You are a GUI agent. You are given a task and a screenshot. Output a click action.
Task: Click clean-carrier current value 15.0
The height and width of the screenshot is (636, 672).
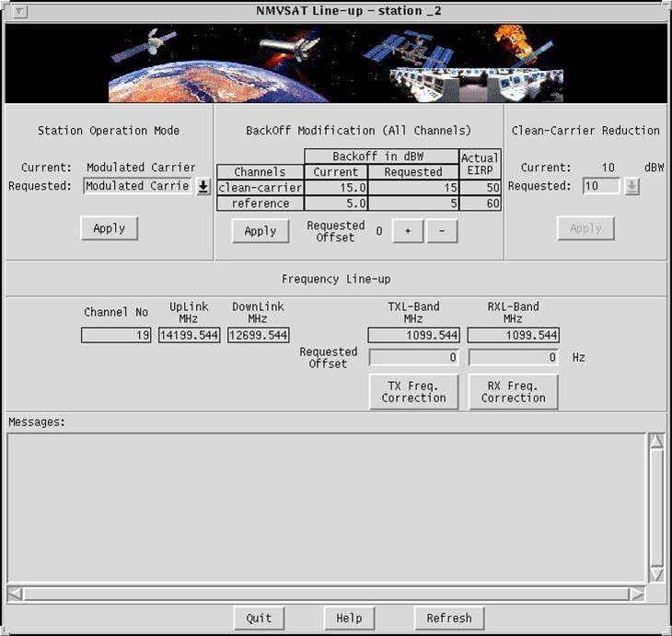336,188
